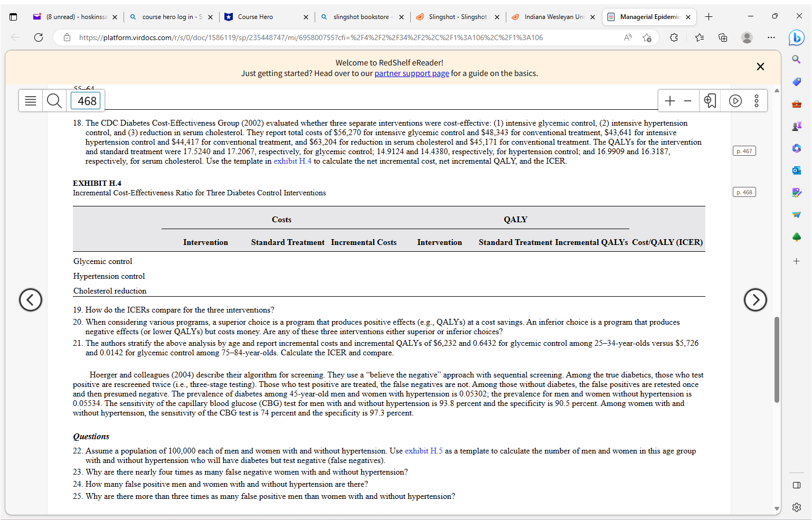
Task: Follow the exhibit H.5 link
Action: click(424, 450)
